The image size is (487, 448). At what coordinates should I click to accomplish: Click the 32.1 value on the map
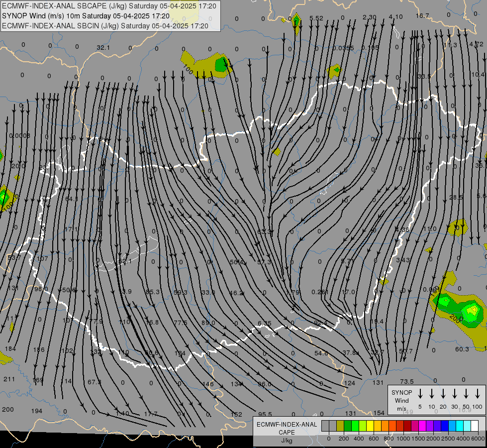coord(103,48)
